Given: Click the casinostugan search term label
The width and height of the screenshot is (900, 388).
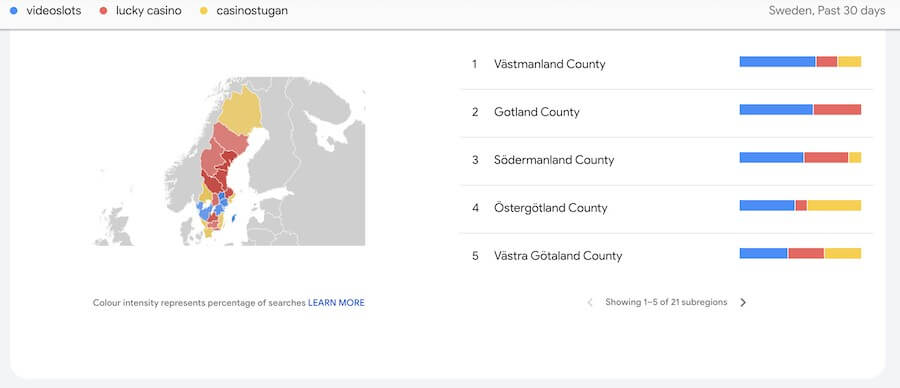Looking at the screenshot, I should pos(252,10).
